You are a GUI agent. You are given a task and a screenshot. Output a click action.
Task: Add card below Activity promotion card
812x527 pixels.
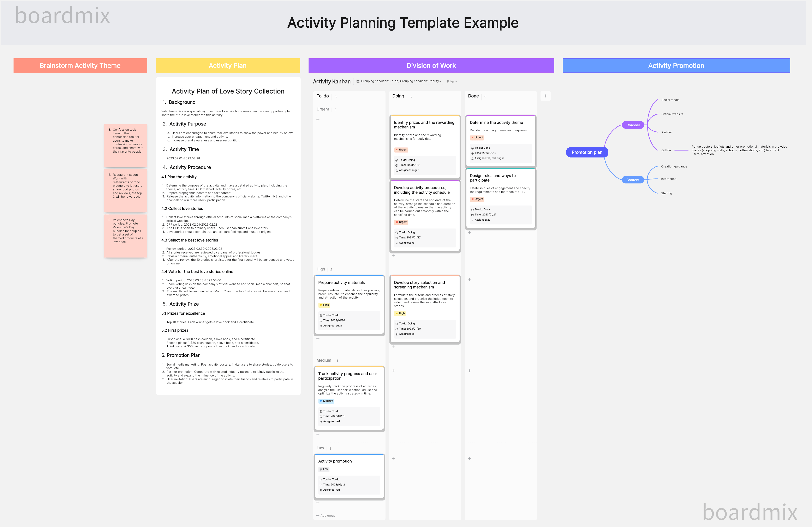click(x=318, y=503)
